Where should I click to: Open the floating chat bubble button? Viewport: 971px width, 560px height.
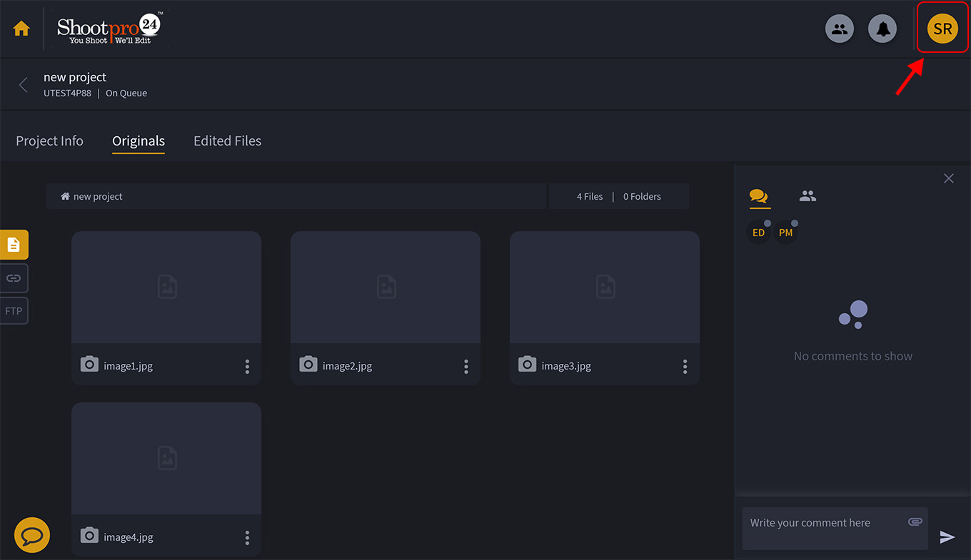(32, 535)
